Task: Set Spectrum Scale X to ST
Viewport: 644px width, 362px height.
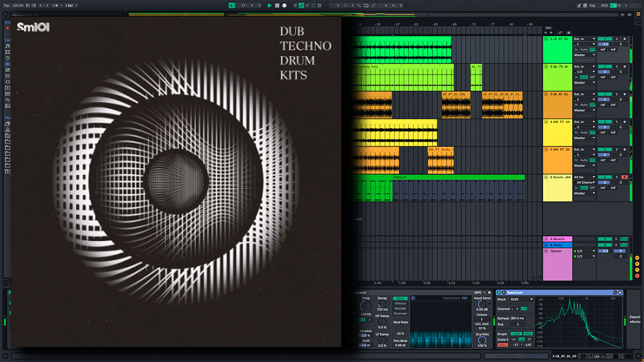Action: click(529, 339)
